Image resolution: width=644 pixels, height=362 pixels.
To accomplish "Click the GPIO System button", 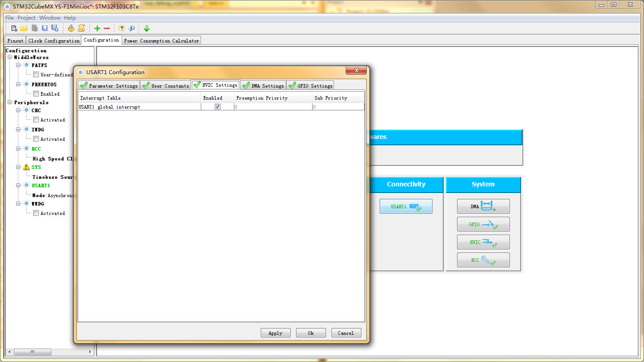I will click(x=483, y=224).
